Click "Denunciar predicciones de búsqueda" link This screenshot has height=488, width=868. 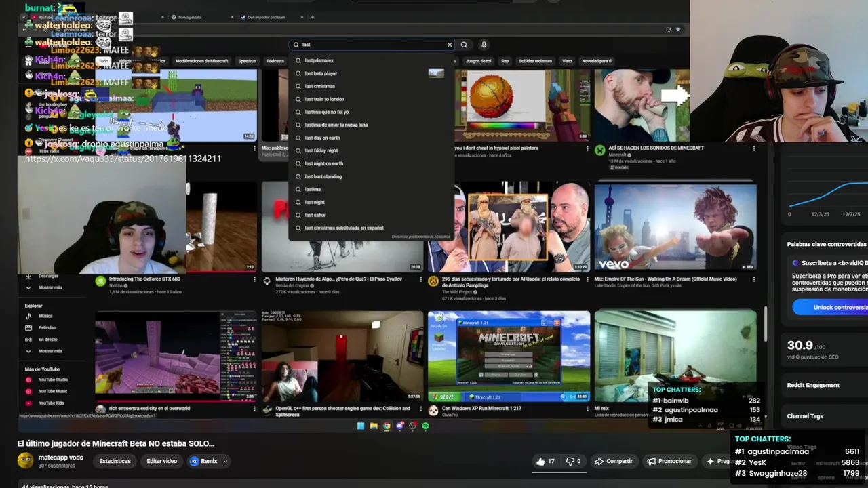[x=420, y=237]
